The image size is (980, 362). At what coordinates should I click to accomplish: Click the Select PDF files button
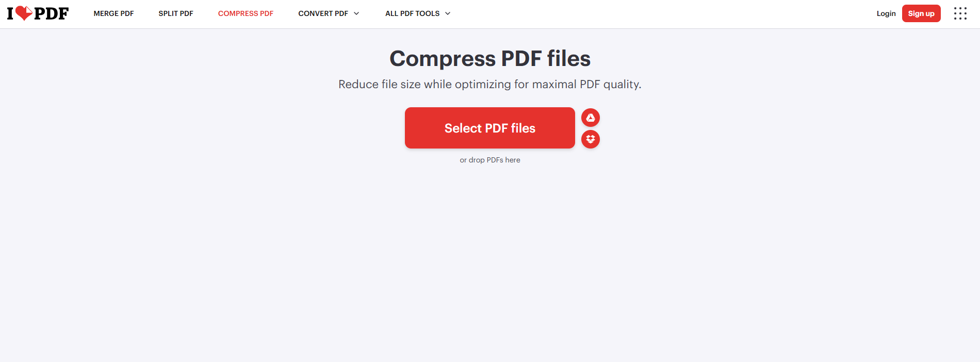[x=489, y=128]
